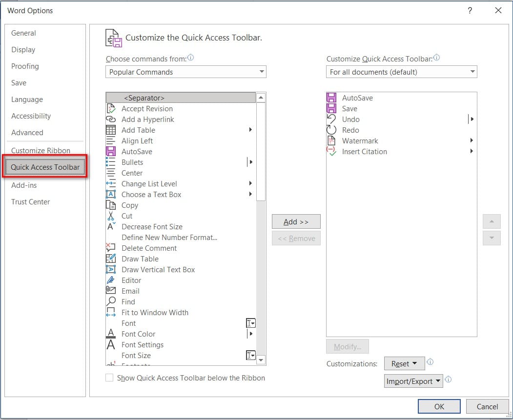Open the Trust Center category
The height and width of the screenshot is (420, 513).
[31, 201]
